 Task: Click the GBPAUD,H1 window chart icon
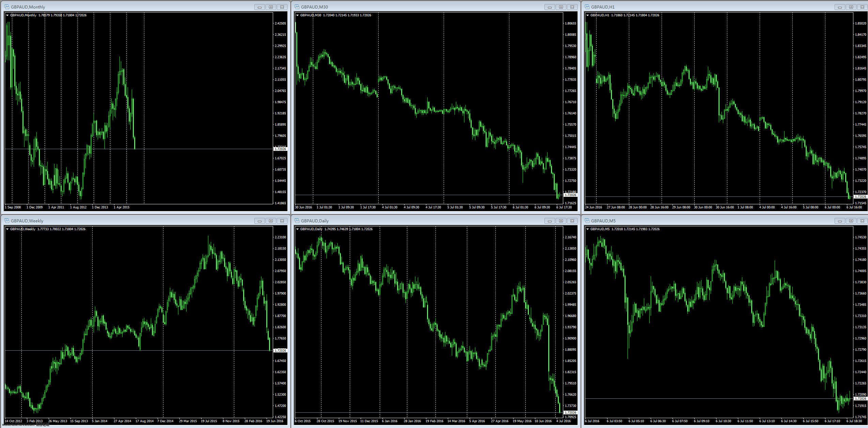coord(587,7)
